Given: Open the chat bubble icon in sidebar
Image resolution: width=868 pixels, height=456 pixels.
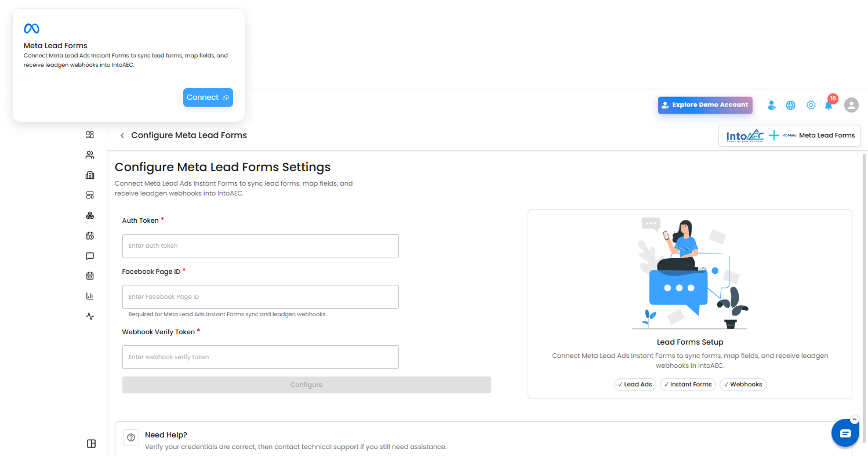Looking at the screenshot, I should click(x=90, y=256).
